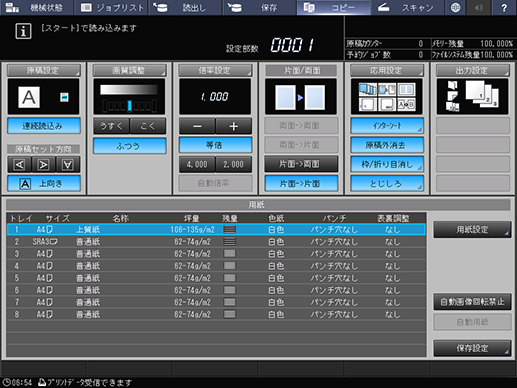Screen dimensions: 517x388
Task: Expand the 原稿設定 original settings header
Action: [44, 70]
